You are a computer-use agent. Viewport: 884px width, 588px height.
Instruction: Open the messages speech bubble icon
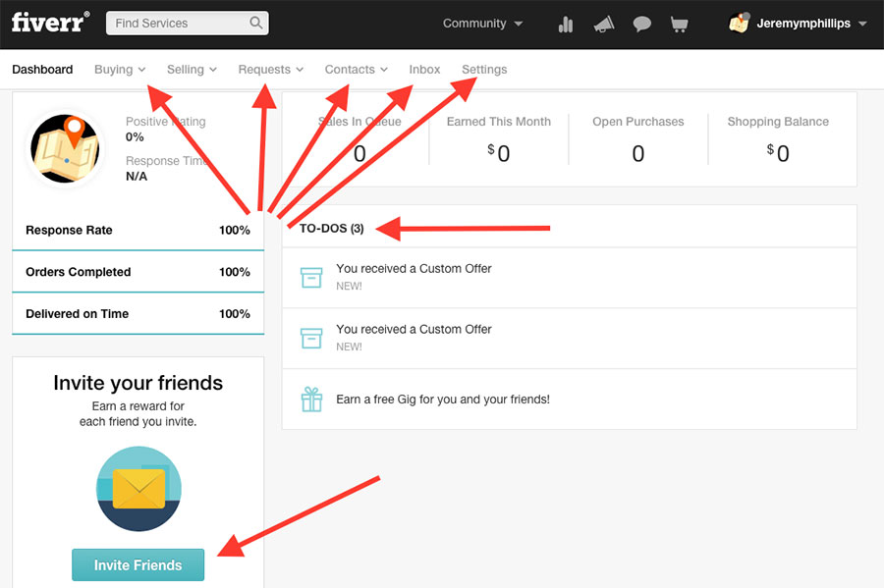[641, 25]
